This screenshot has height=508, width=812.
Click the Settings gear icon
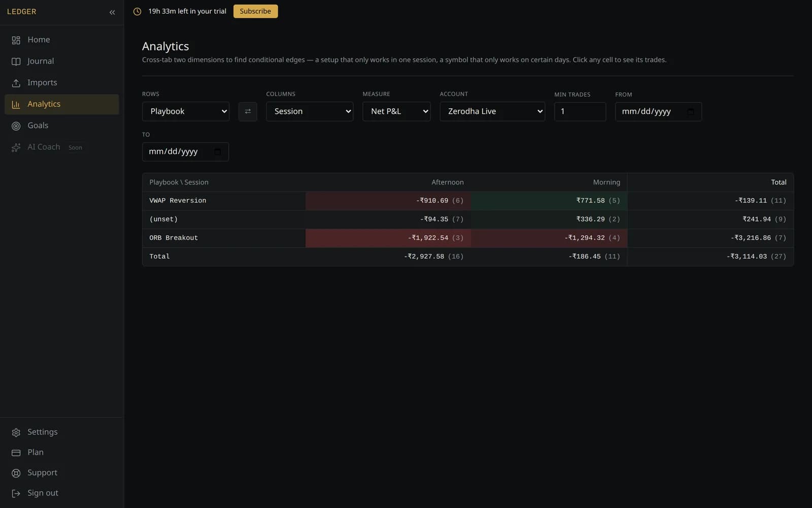click(16, 432)
